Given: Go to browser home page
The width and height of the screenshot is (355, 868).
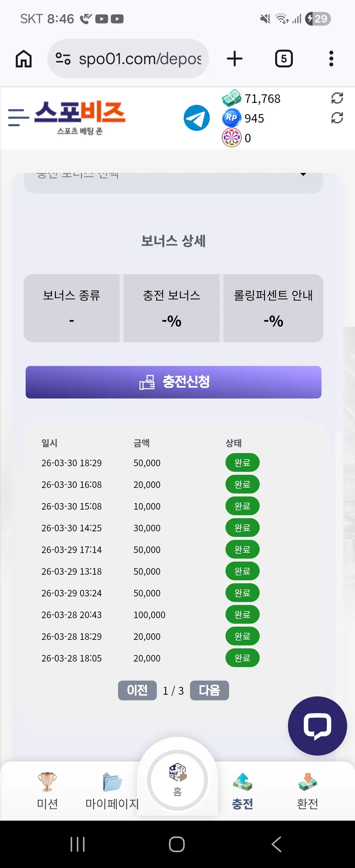Looking at the screenshot, I should (24, 59).
